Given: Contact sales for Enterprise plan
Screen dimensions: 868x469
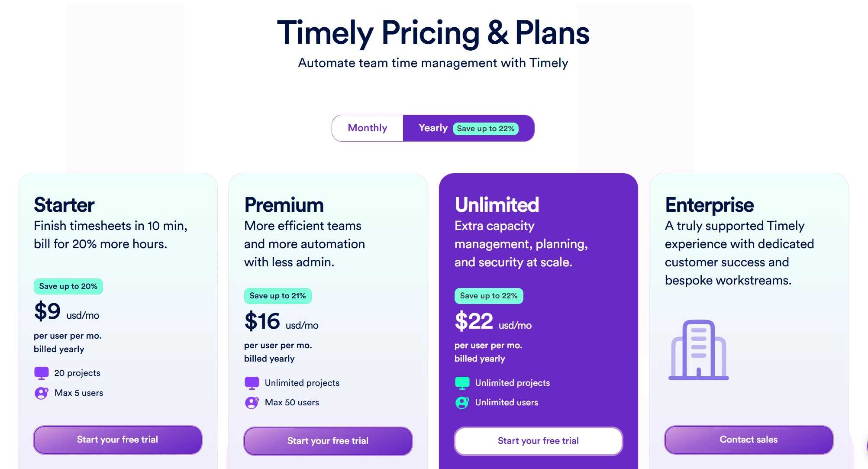Looking at the screenshot, I should pos(748,440).
